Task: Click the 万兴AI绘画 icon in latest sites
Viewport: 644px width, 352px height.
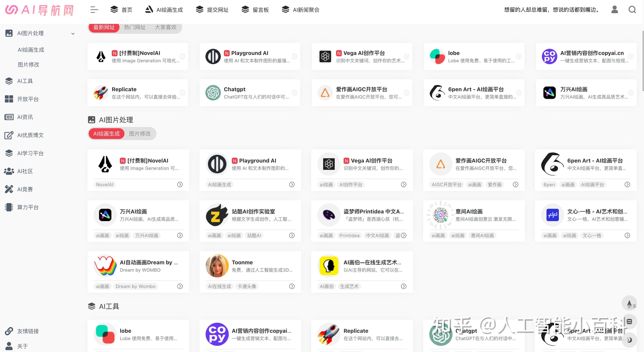Action: coord(549,93)
